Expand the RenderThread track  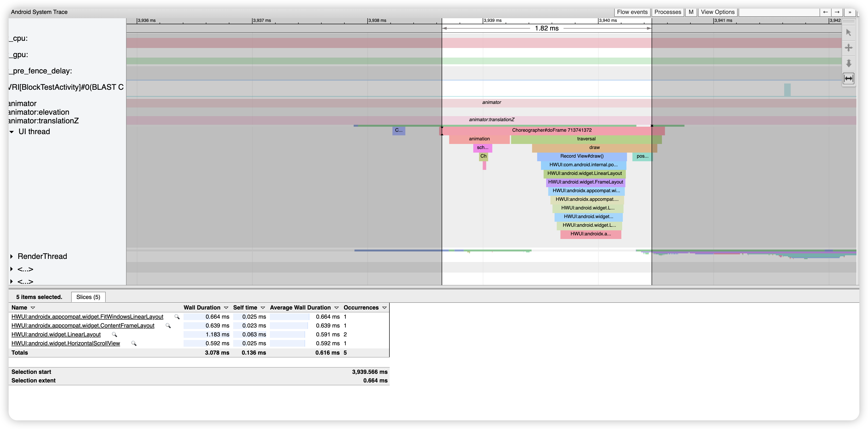click(x=12, y=257)
